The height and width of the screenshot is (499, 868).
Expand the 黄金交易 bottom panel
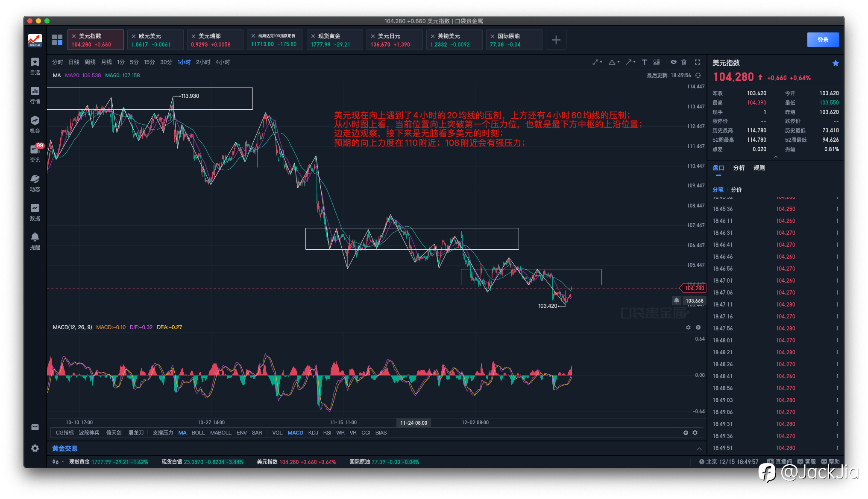(699, 449)
